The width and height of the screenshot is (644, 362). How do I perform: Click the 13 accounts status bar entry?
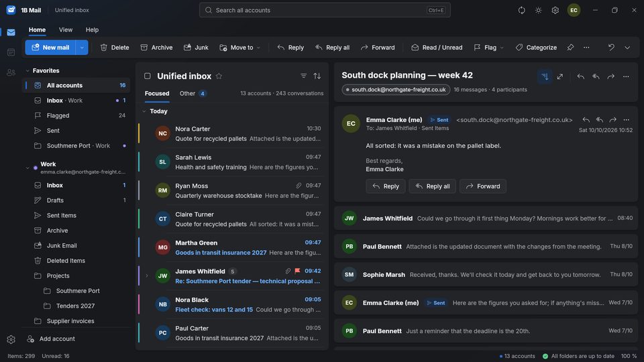coord(517,356)
